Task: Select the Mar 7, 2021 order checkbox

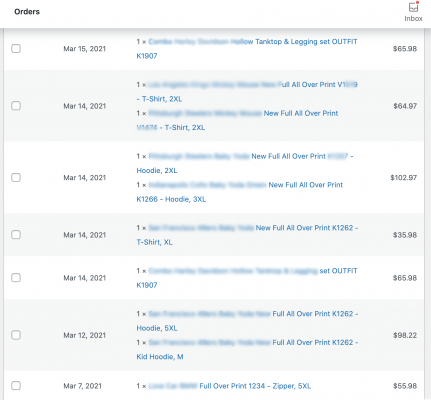Action: [x=16, y=386]
